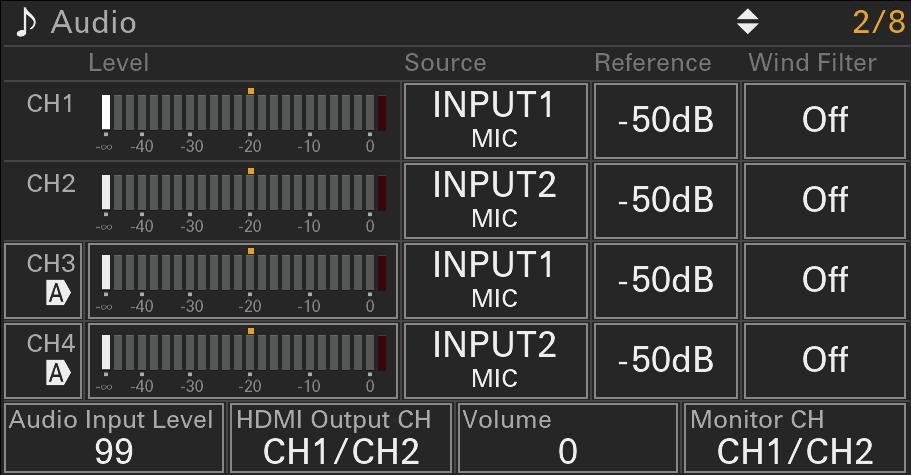Open CH1 Source INPUT1 MIC selector
Image resolution: width=911 pixels, height=475 pixels.
pyautogui.click(x=495, y=120)
